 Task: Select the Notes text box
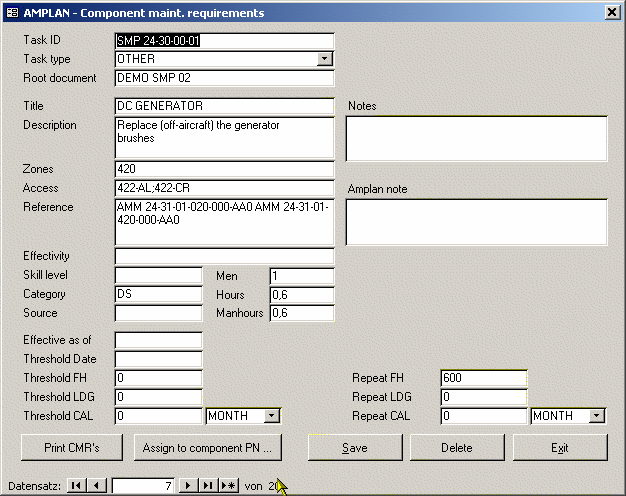pos(476,139)
